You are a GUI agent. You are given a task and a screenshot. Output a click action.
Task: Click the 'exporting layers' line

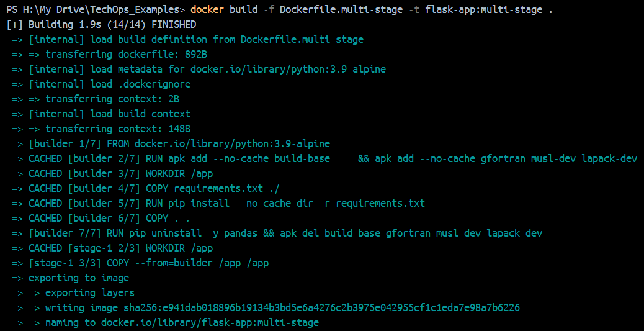pyautogui.click(x=73, y=292)
